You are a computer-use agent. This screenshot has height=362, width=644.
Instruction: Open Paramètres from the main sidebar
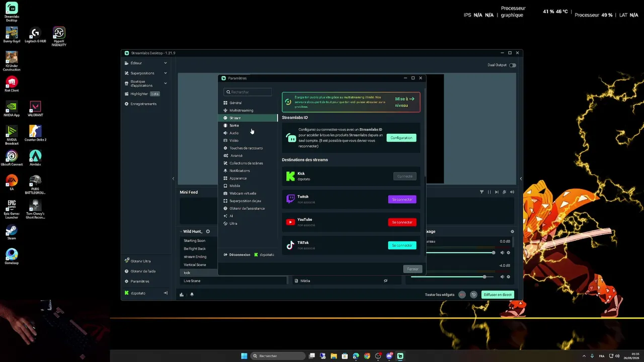pos(137,281)
